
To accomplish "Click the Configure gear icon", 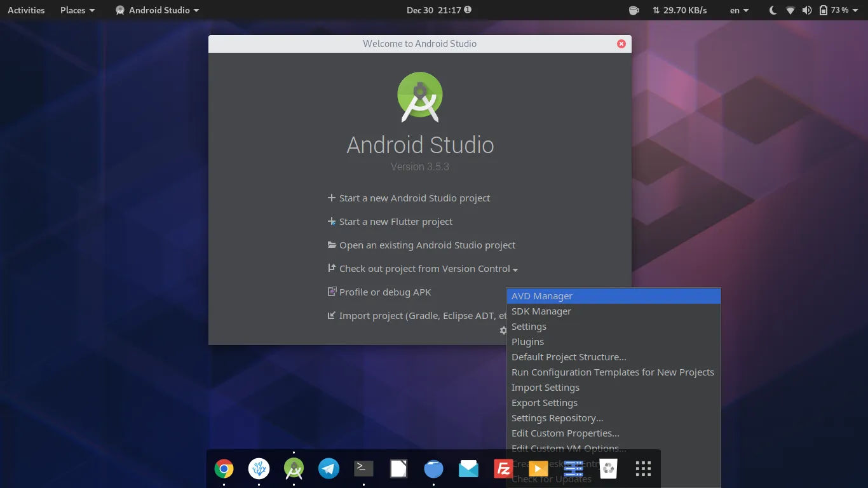I will tap(503, 330).
